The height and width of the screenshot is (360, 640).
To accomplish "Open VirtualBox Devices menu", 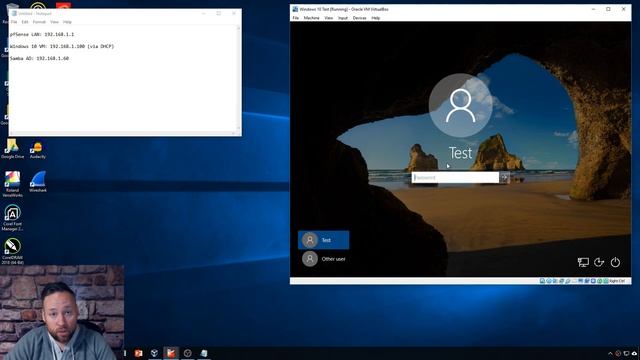I will tap(359, 18).
